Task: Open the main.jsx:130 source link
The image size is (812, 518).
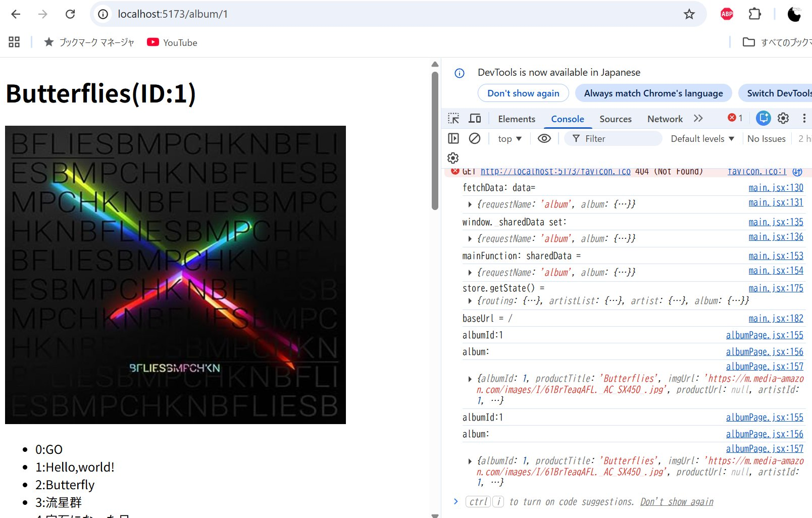Action: click(x=776, y=188)
